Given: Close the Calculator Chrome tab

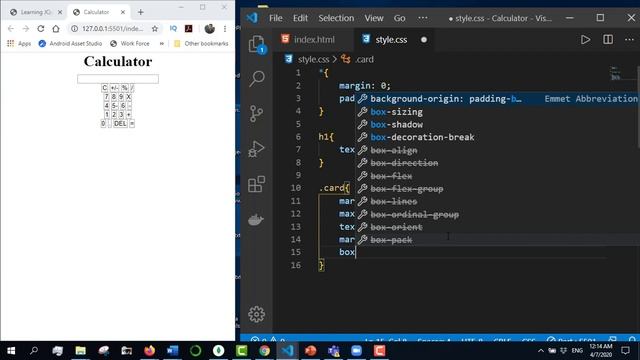Looking at the screenshot, I should click(x=123, y=12).
